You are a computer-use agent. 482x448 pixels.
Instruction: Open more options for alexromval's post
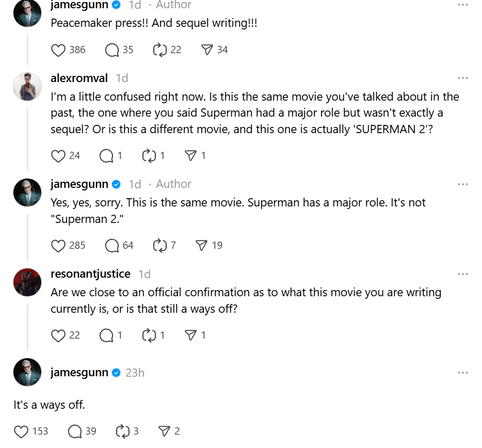pos(462,78)
